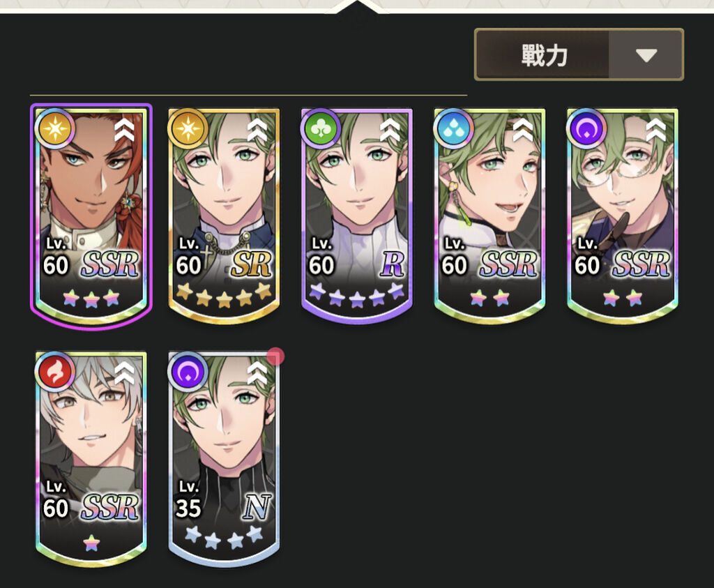Click the green clover element icon
714x588 pixels.
321,129
